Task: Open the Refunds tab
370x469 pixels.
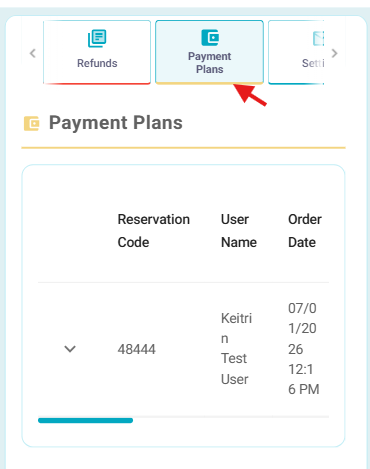Action: pyautogui.click(x=97, y=52)
